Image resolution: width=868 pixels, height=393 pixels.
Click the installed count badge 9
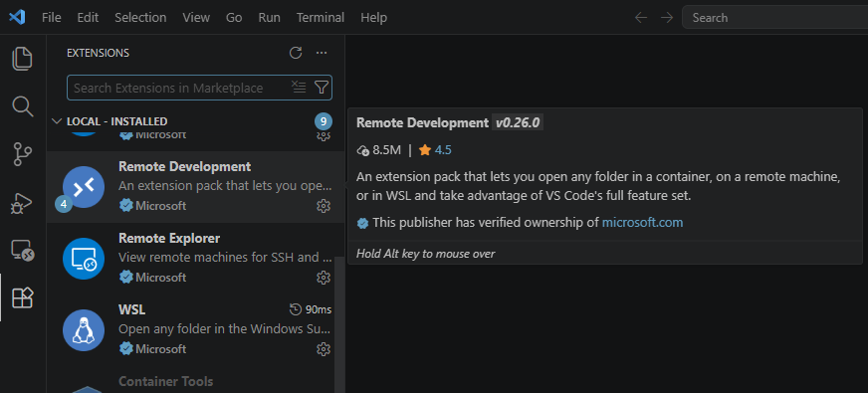coord(324,121)
